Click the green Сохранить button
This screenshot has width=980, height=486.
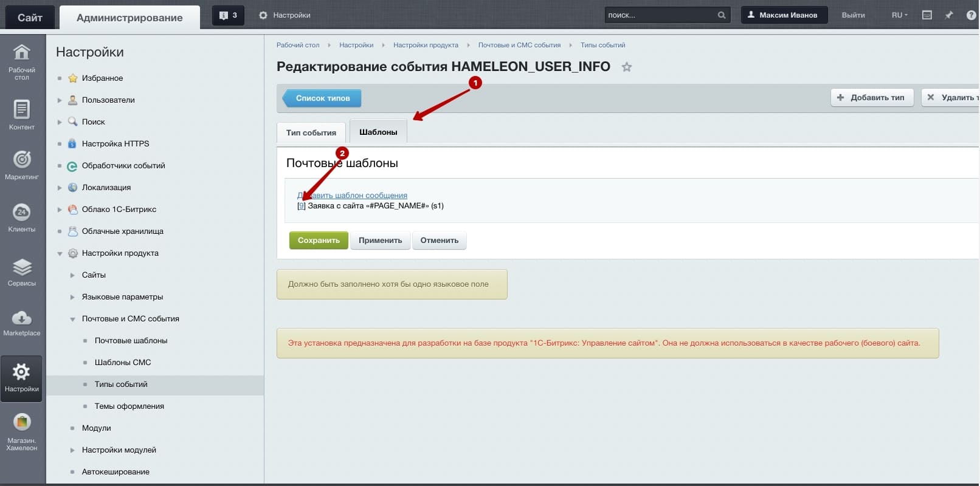coord(319,241)
